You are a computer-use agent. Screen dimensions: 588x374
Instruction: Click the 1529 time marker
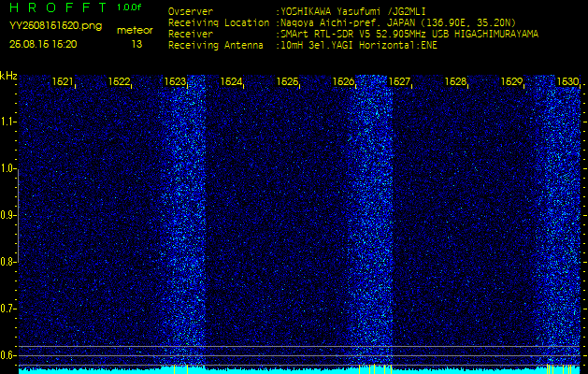[512, 81]
